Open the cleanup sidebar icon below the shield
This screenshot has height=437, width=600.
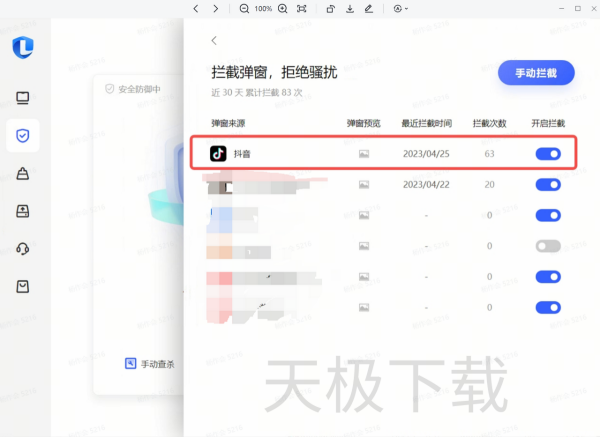(x=22, y=173)
